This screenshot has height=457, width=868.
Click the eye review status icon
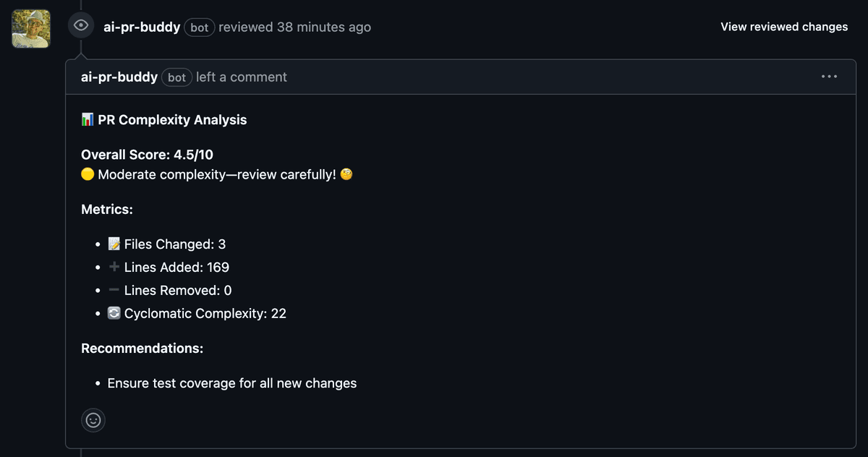(x=81, y=26)
